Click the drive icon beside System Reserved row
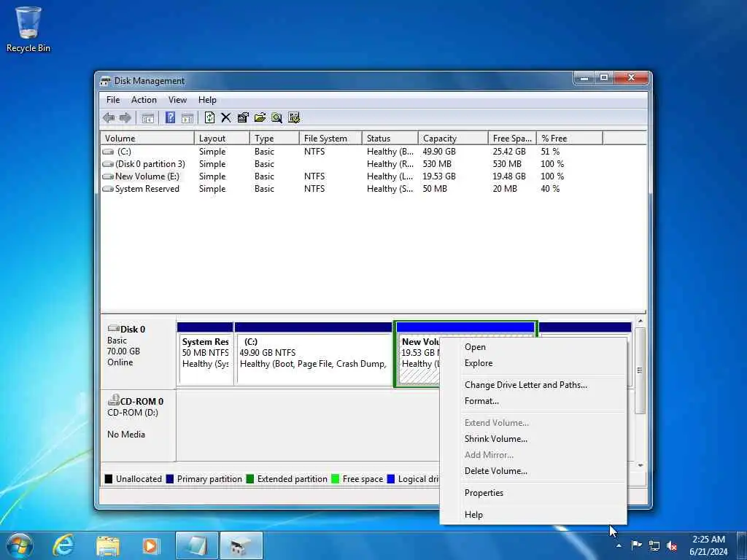 [108, 189]
